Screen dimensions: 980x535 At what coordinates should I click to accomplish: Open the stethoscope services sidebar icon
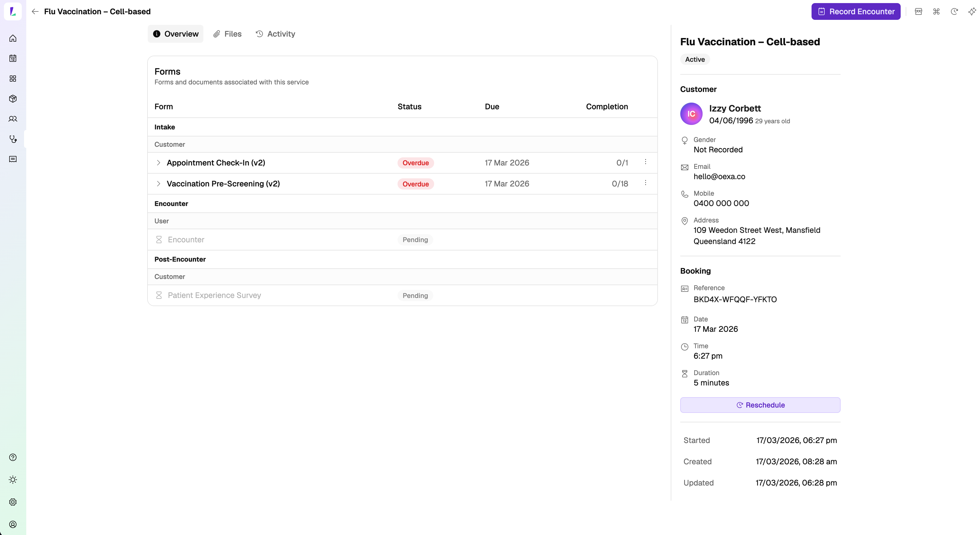(x=13, y=139)
